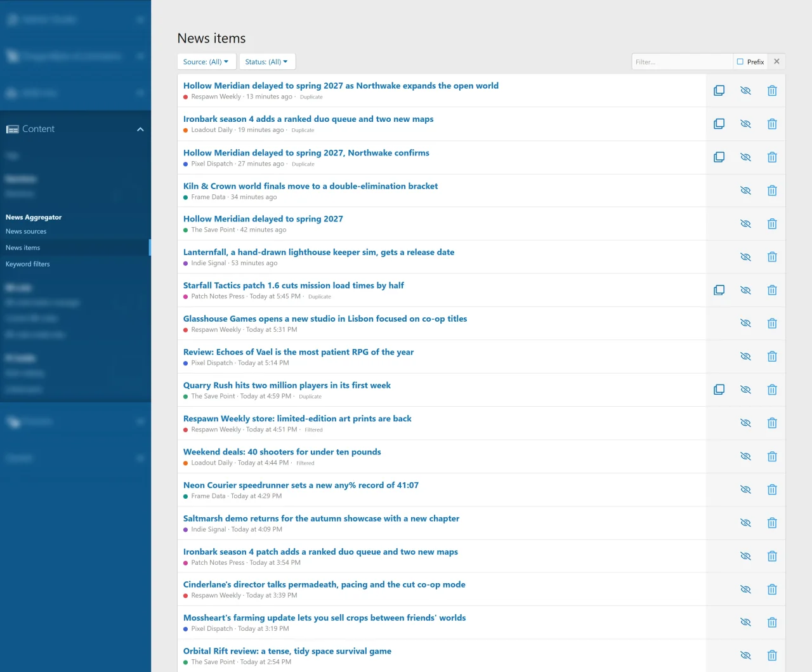The image size is (812, 672).
Task: Collapse the Content sidebar section
Action: pos(140,129)
